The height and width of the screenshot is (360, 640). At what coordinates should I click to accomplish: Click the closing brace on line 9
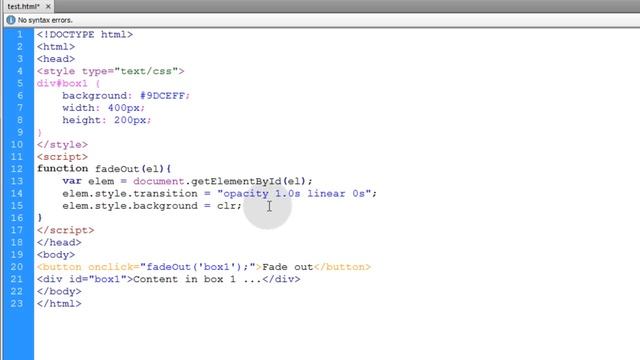pyautogui.click(x=40, y=133)
